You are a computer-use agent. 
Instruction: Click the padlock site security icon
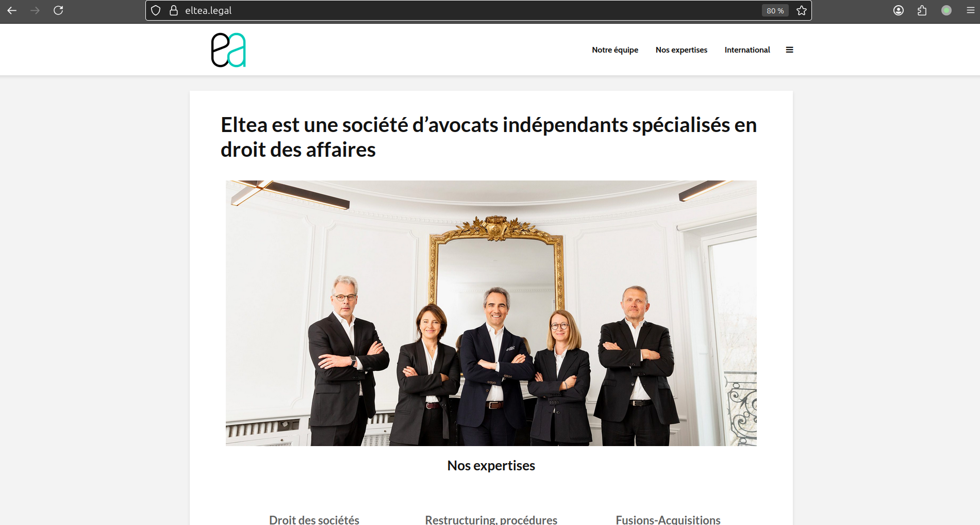pos(174,10)
